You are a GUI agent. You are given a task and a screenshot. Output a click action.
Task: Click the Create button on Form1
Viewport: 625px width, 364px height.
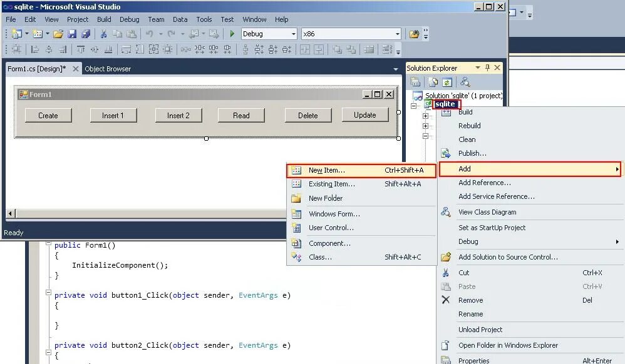point(48,116)
